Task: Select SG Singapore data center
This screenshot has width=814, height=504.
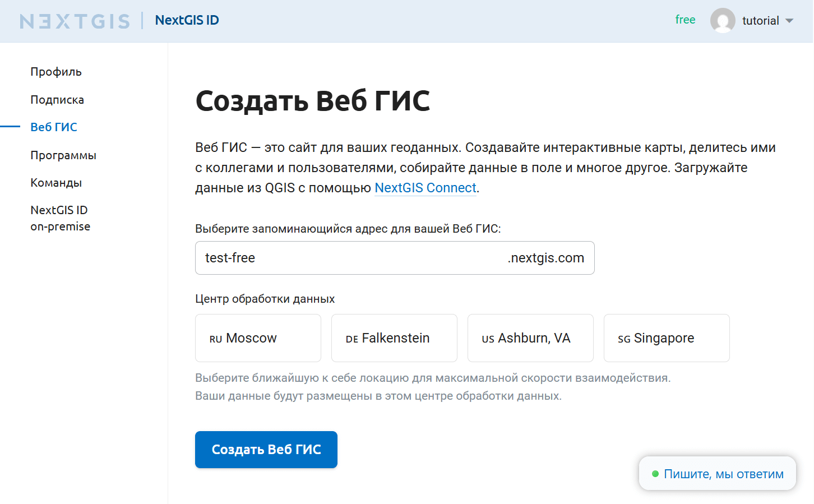Action: [667, 338]
